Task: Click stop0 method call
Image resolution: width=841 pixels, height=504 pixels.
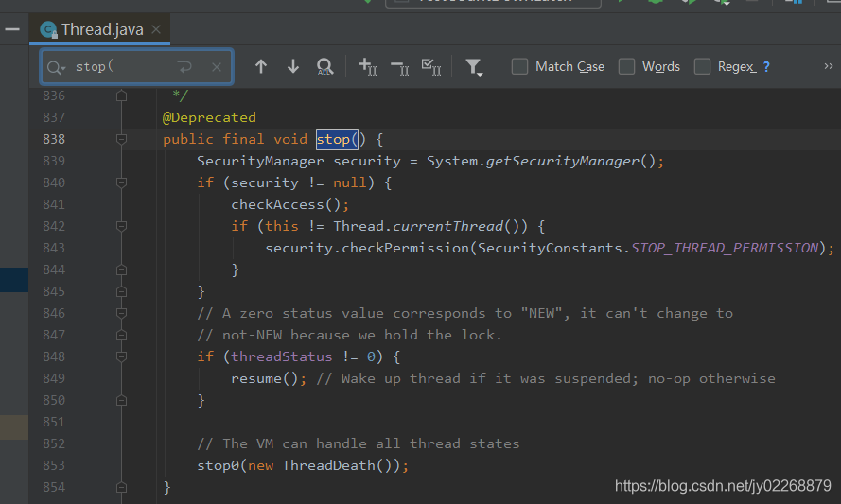Action: pos(218,465)
